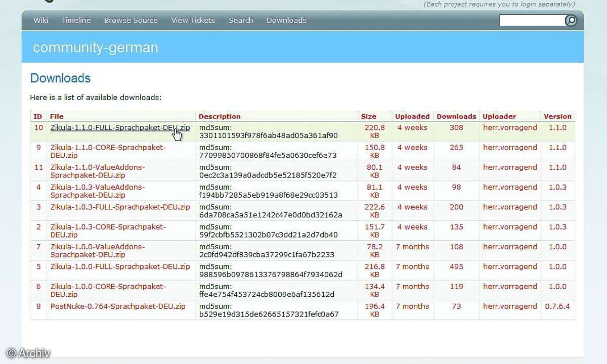Viewport: 607px width, 364px height.
Task: Select the Downloads navigation item
Action: (286, 20)
